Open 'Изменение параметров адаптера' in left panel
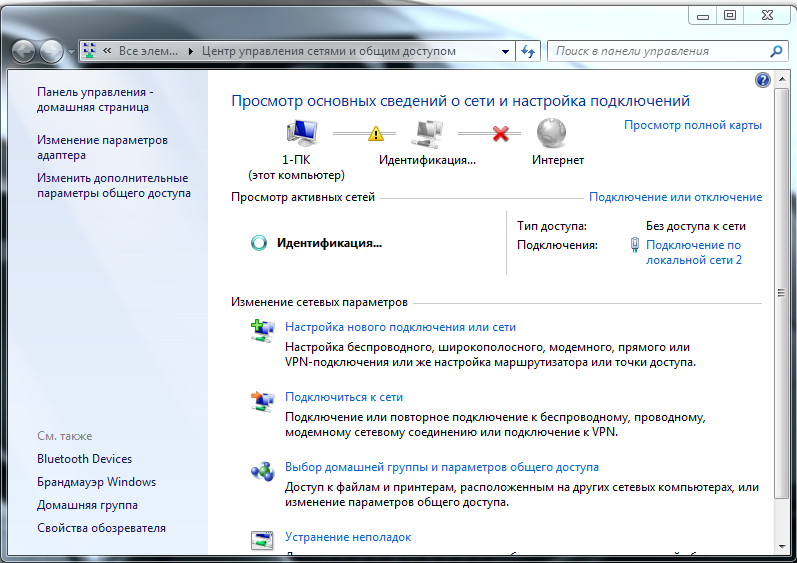Image resolution: width=797 pixels, height=563 pixels. coord(102,147)
